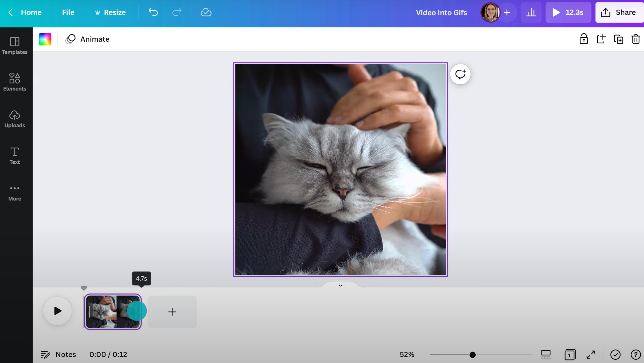Screen dimensions: 644x363
Task: Click the cloud save status icon
Action: 206,12
